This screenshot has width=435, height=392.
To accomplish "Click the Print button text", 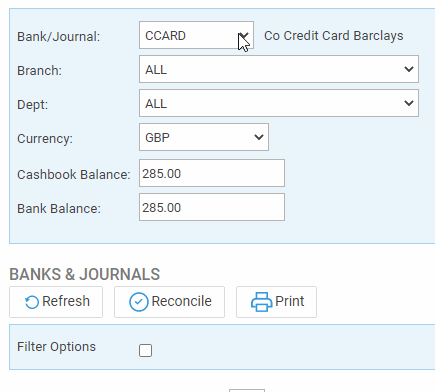I will [289, 301].
